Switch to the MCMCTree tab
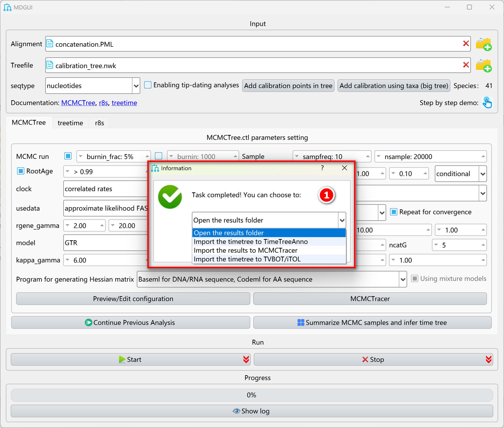Screen dimensions: 504x428 coord(29,123)
